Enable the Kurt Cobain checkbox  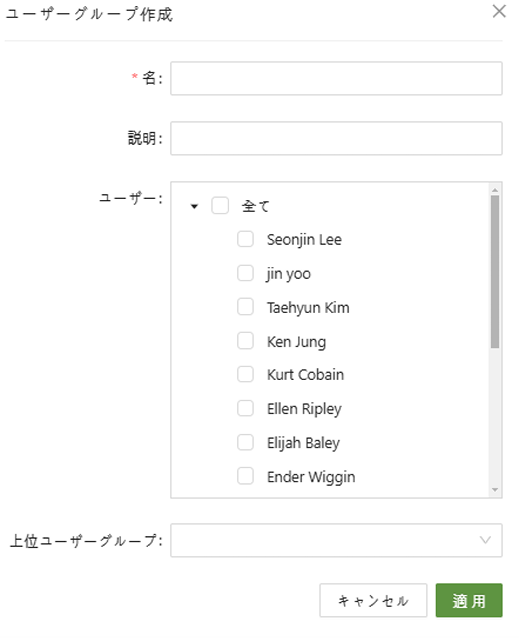coord(245,374)
